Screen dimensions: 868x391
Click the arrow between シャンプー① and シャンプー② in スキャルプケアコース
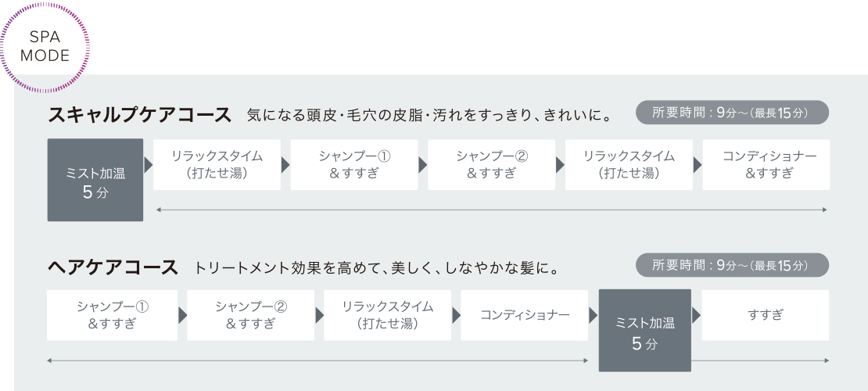pos(422,165)
